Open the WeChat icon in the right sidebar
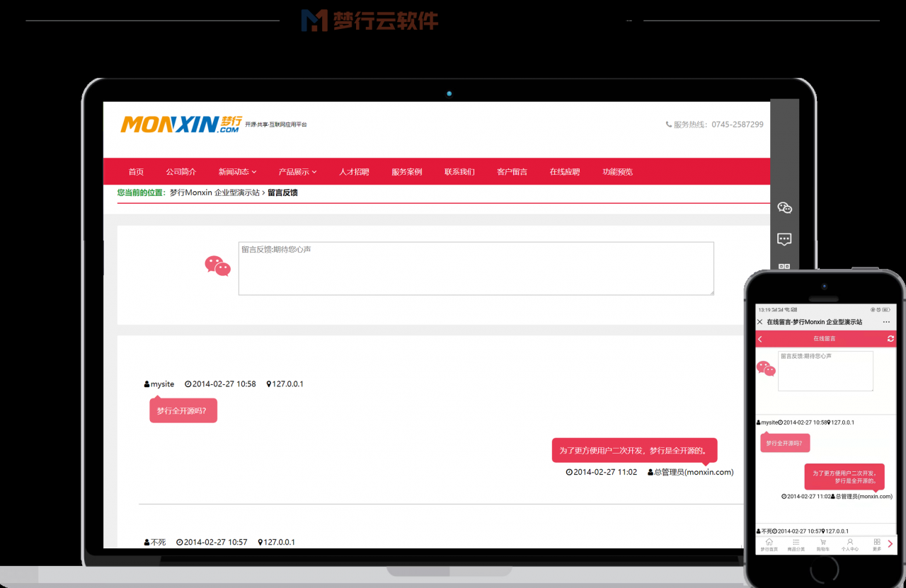 click(x=784, y=207)
